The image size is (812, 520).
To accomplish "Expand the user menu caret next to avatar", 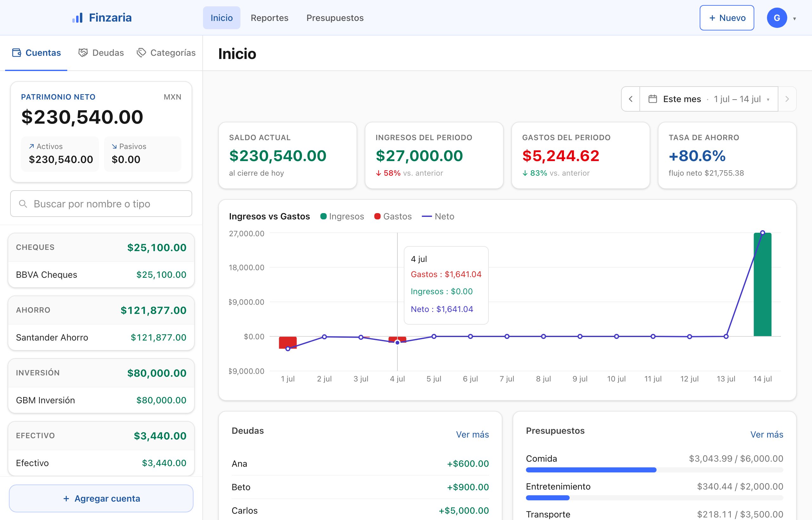I will pyautogui.click(x=795, y=19).
